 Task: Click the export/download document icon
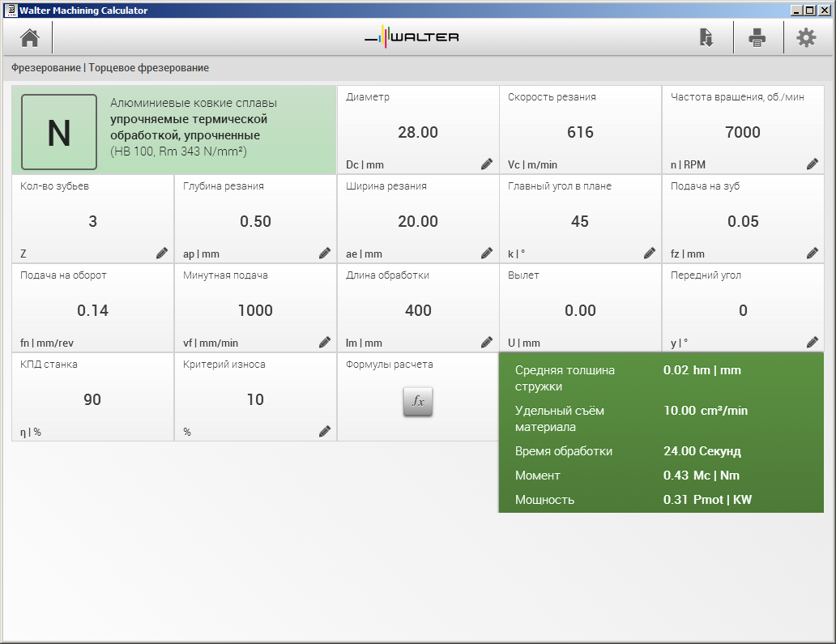coord(706,38)
